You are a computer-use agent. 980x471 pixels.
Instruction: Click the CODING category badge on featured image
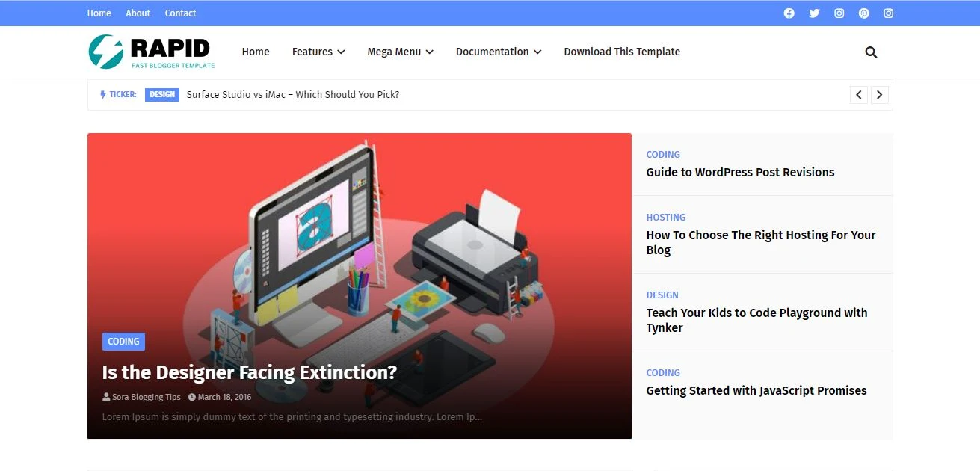123,341
